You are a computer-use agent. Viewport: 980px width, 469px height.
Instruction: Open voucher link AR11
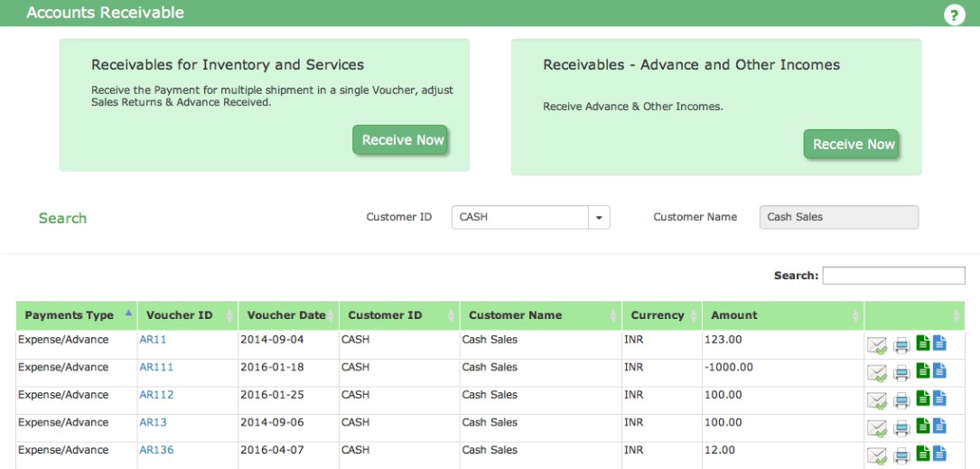point(153,340)
